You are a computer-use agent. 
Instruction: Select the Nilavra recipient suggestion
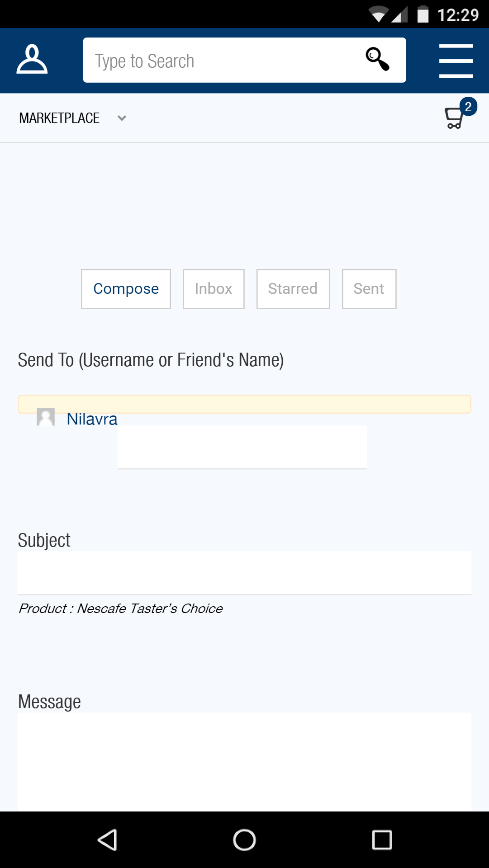pyautogui.click(x=92, y=419)
